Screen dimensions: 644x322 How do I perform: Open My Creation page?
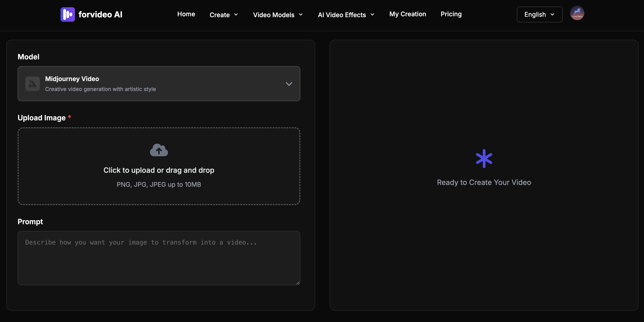tap(408, 14)
